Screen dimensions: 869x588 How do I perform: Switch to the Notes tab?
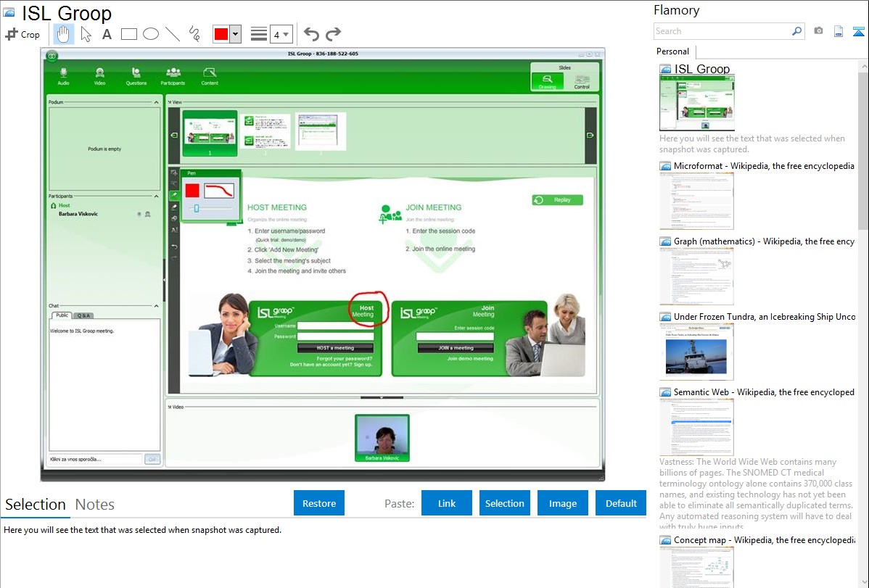(95, 505)
